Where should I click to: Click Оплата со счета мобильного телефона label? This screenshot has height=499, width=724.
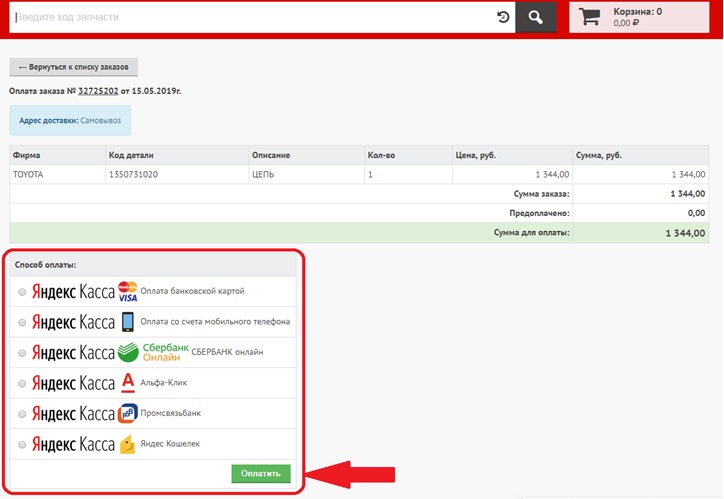pyautogui.click(x=215, y=322)
